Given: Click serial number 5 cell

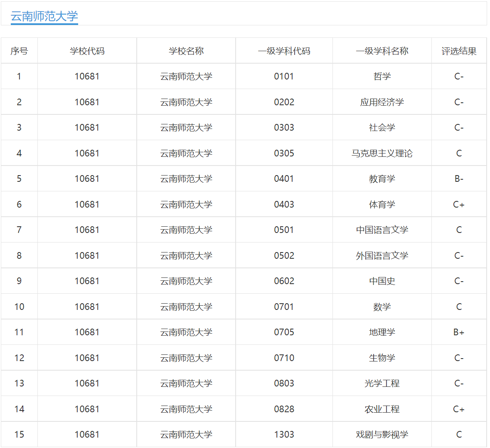Looking at the screenshot, I should [x=19, y=178].
